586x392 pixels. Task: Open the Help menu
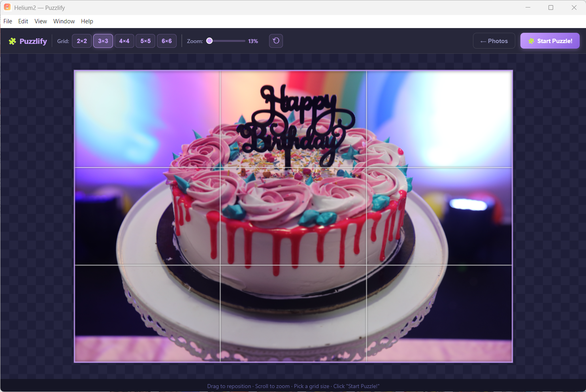click(87, 21)
